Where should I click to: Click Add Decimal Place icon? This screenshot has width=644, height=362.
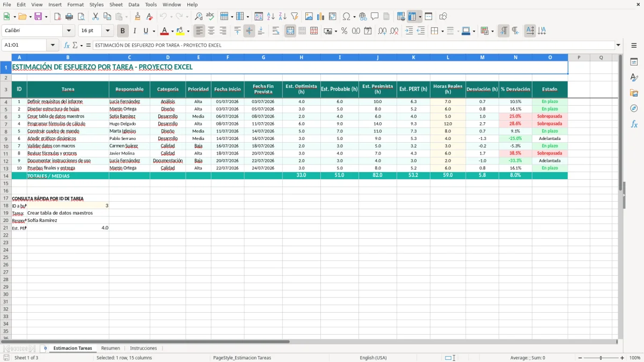(382, 31)
